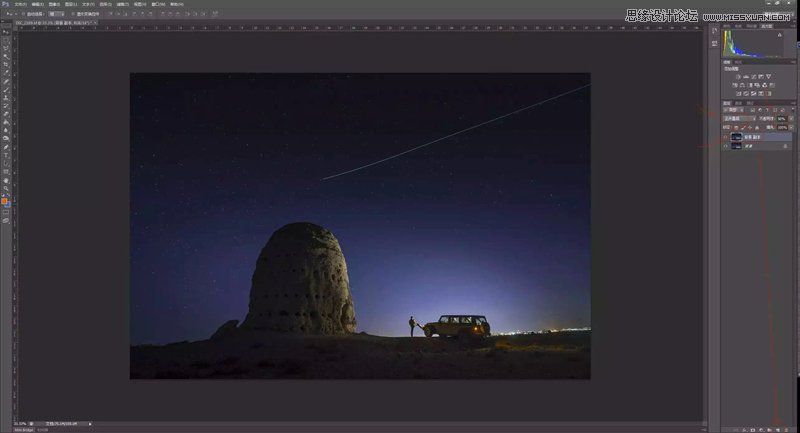Select the Gradient tool
Image resolution: width=800 pixels, height=433 pixels.
click(x=6, y=121)
